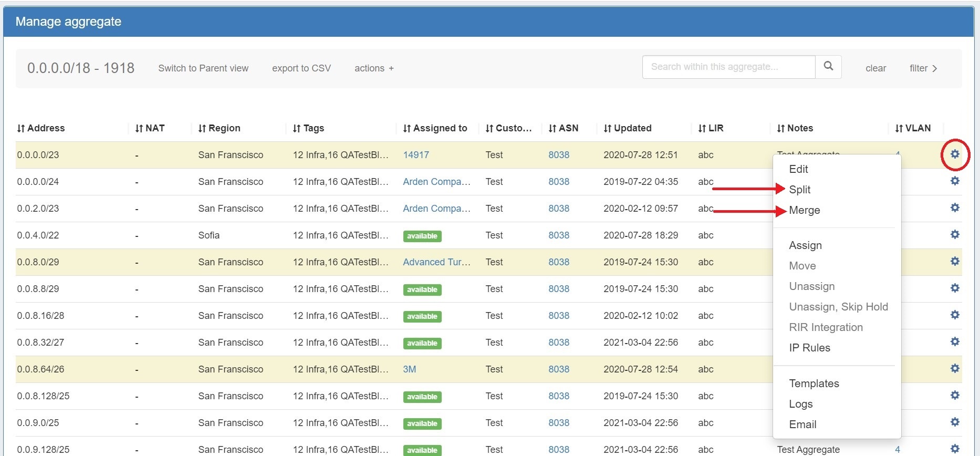Open gear menu for 0.0.0.0/24 block

(x=954, y=181)
